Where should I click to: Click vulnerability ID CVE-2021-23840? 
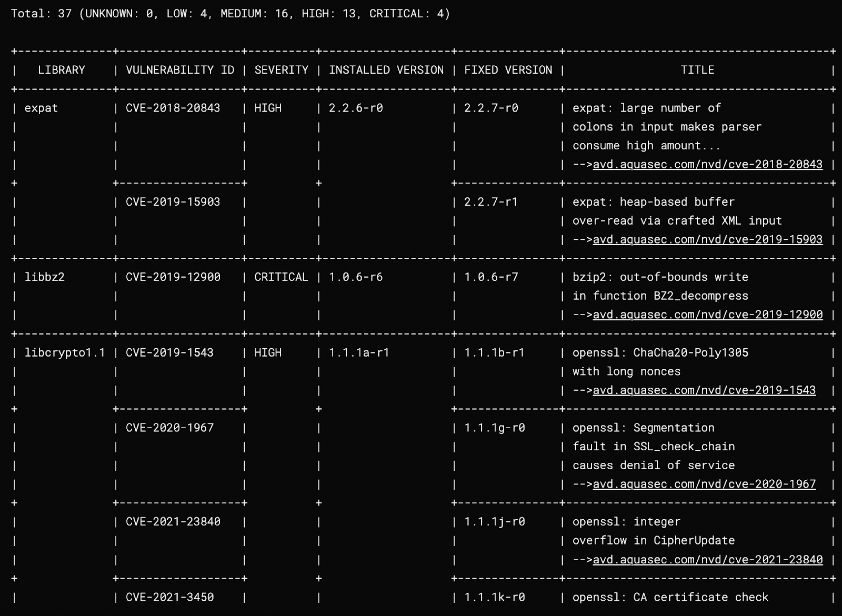[173, 522]
